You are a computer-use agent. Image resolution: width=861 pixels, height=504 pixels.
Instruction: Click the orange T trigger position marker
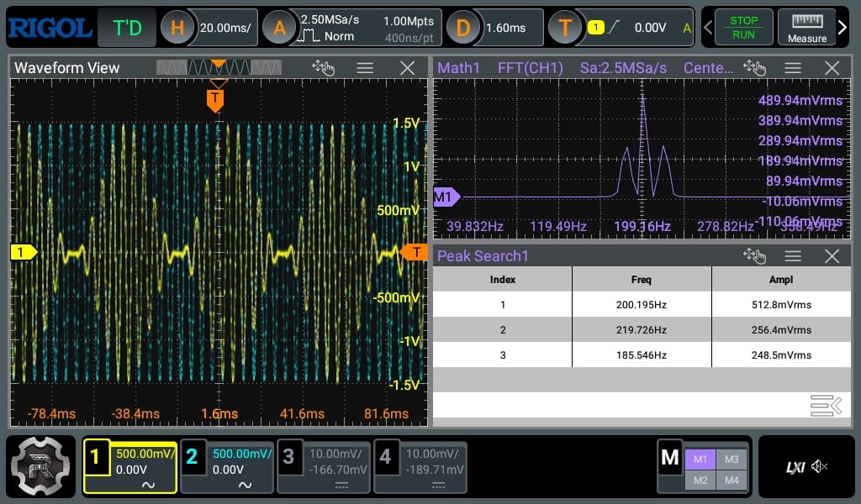point(214,100)
